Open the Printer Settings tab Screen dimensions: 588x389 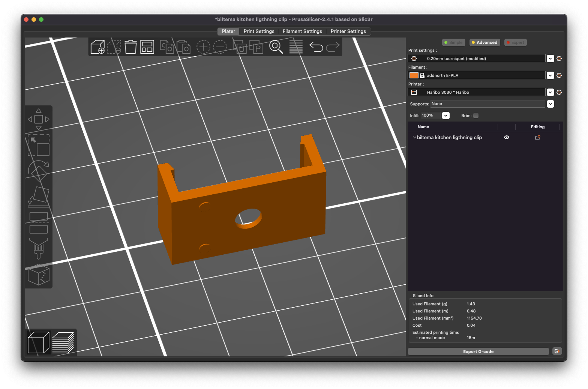pyautogui.click(x=348, y=32)
